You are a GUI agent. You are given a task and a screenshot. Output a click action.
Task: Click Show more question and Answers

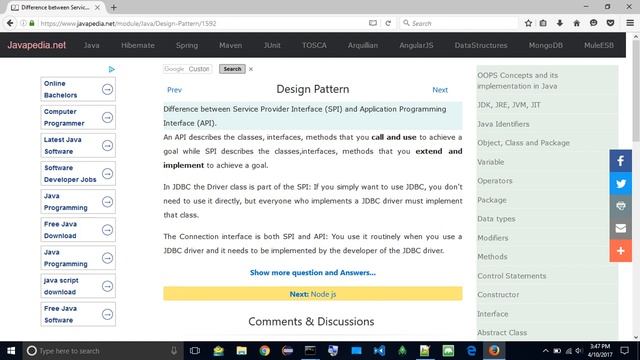tap(313, 273)
